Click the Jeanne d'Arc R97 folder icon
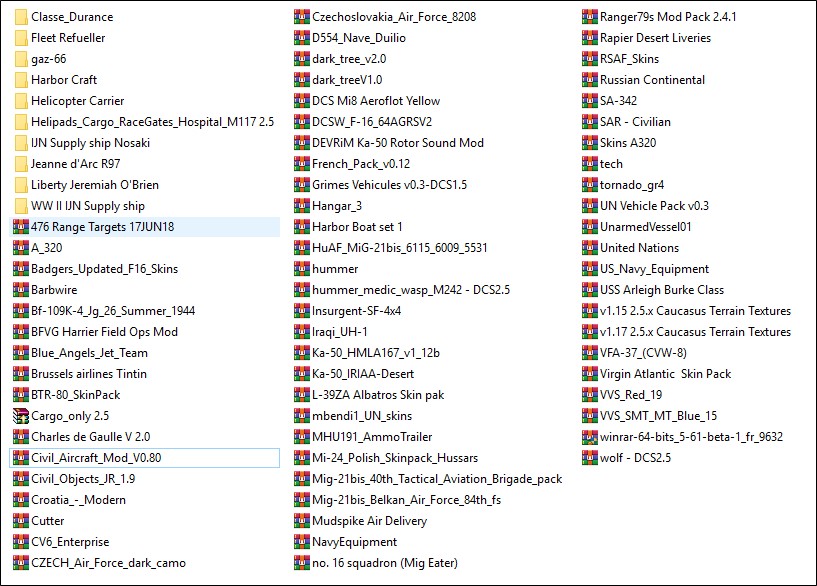 point(21,164)
